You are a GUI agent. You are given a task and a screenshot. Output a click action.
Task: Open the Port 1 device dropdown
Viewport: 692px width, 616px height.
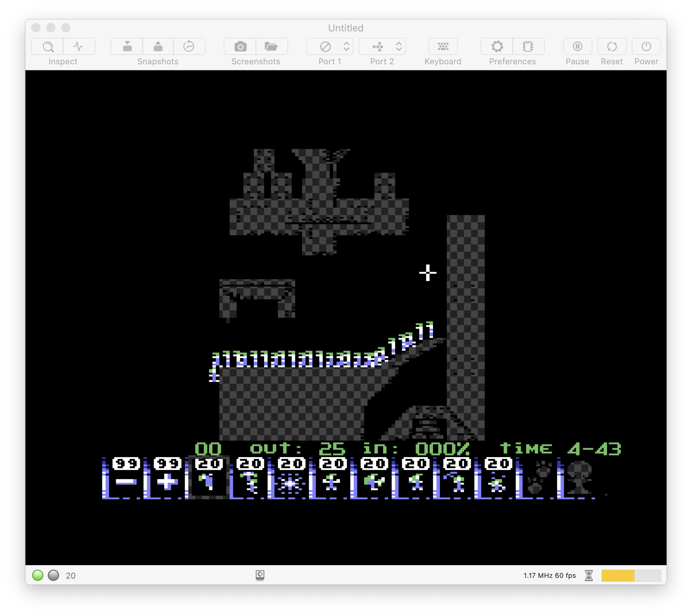(330, 47)
